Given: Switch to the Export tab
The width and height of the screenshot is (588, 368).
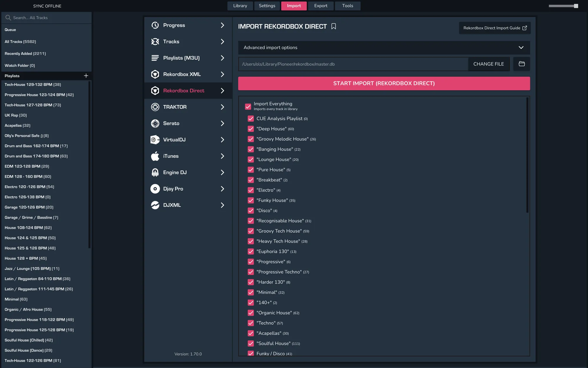Looking at the screenshot, I should pos(320,6).
